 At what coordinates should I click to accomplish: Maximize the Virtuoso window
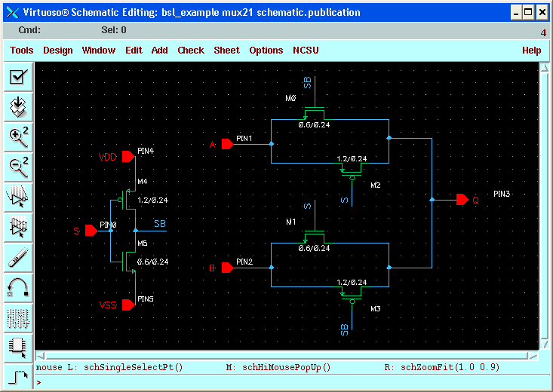(528, 13)
